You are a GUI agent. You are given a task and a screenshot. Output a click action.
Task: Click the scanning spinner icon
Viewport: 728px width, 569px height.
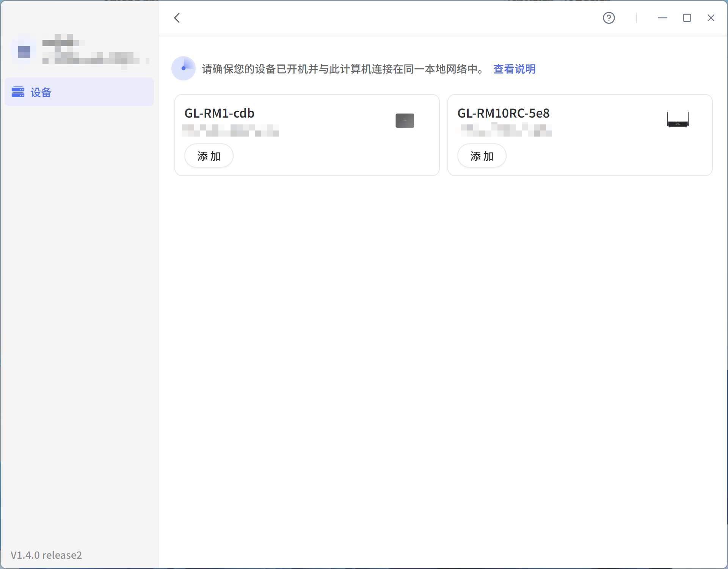[184, 68]
